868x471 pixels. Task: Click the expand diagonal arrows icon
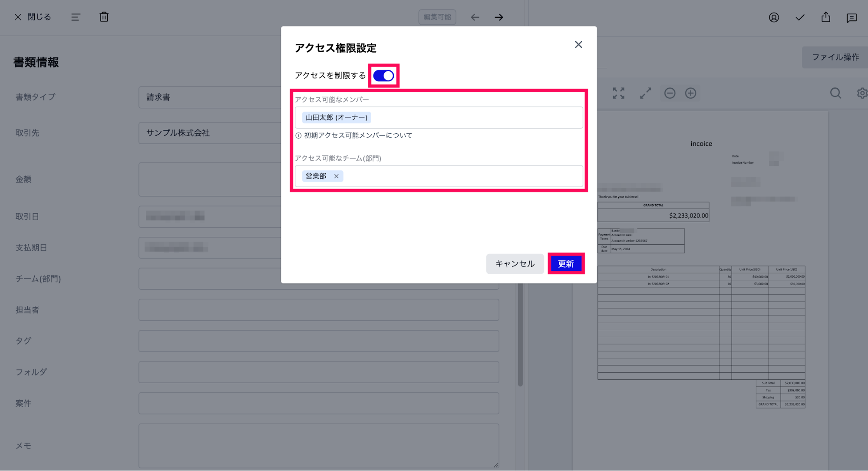645,93
